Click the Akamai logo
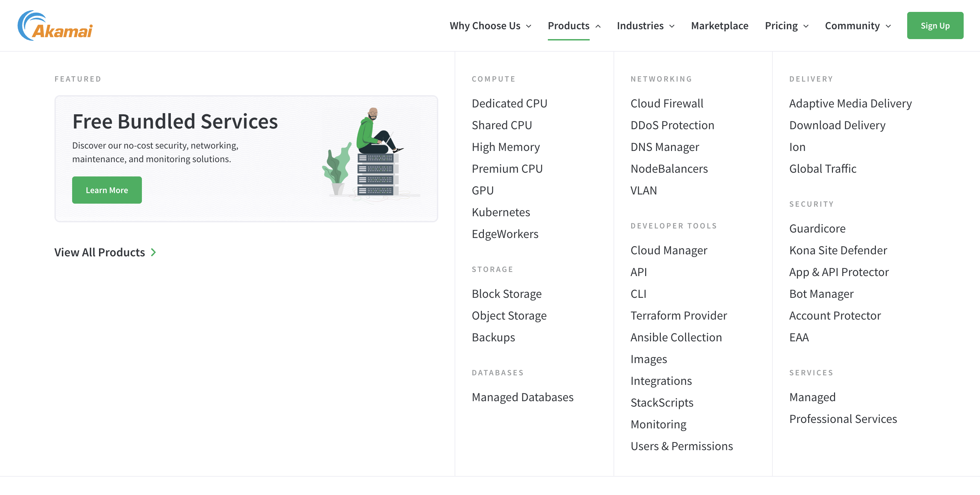The height and width of the screenshot is (495, 980). [x=55, y=25]
